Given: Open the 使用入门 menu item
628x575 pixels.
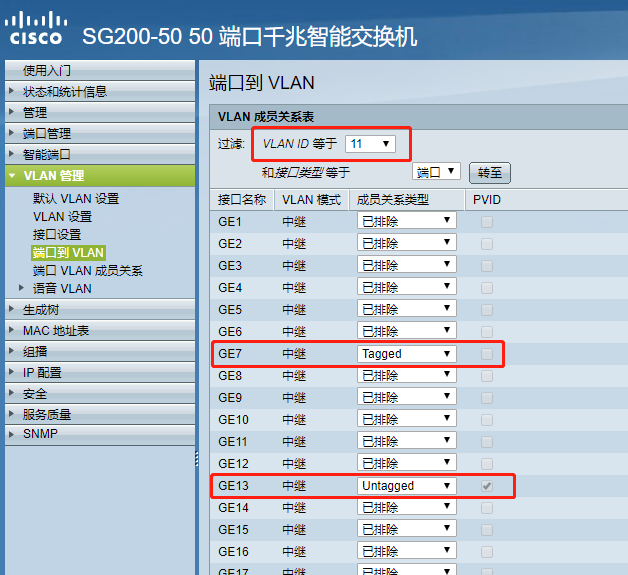Looking at the screenshot, I should pos(100,70).
